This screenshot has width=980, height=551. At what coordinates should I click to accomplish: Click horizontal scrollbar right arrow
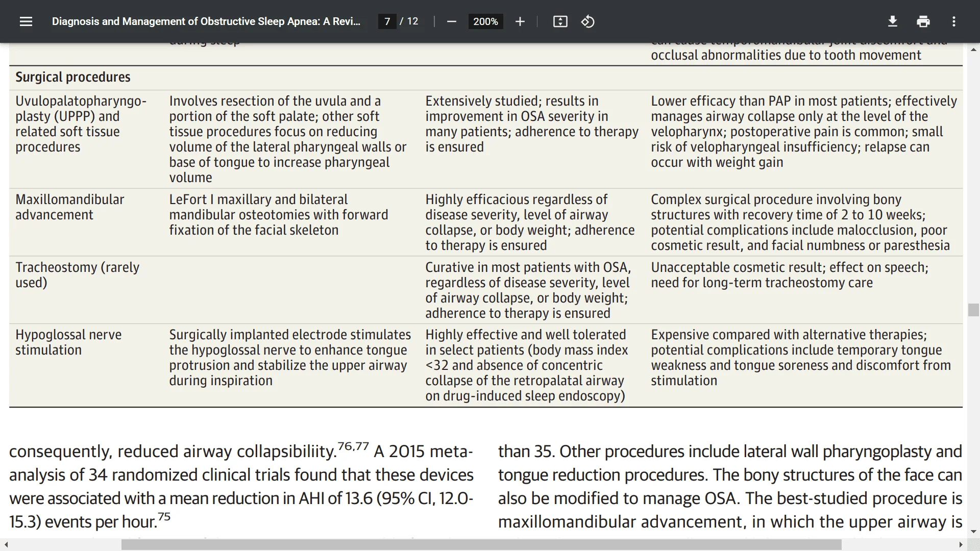(961, 545)
